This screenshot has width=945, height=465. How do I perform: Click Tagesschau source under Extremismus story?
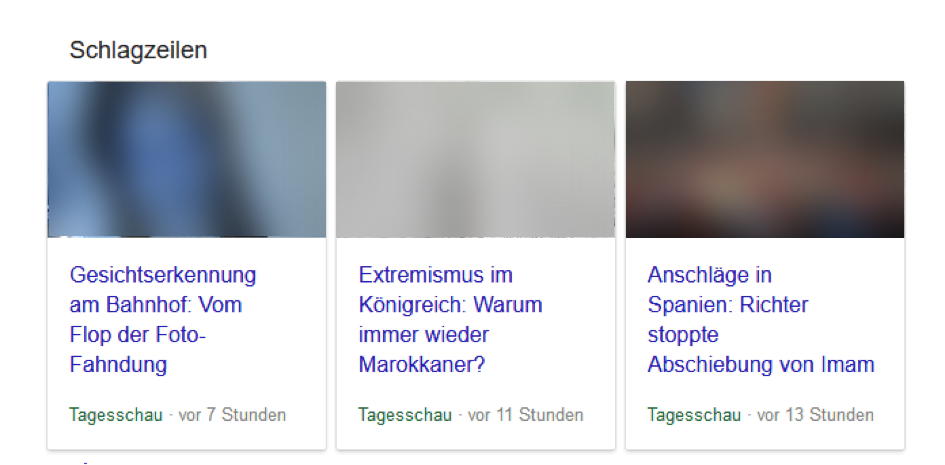click(405, 415)
